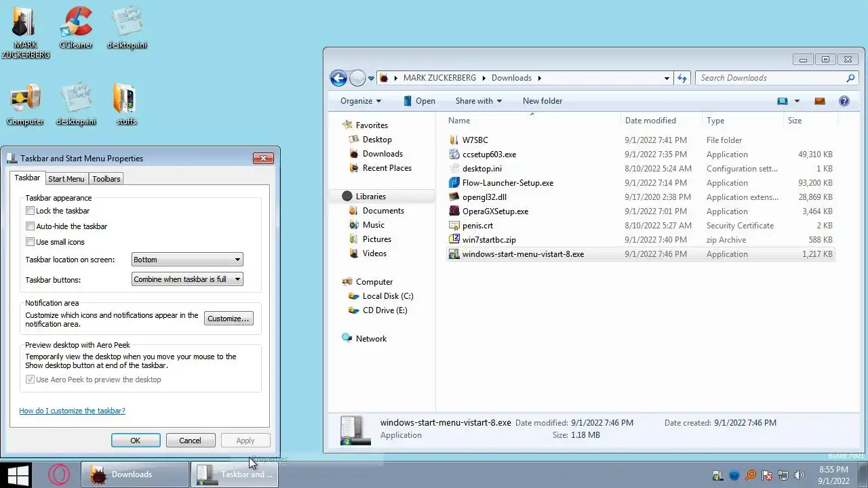Select the Flow-Launcher-Setup.exe icon

pos(454,183)
